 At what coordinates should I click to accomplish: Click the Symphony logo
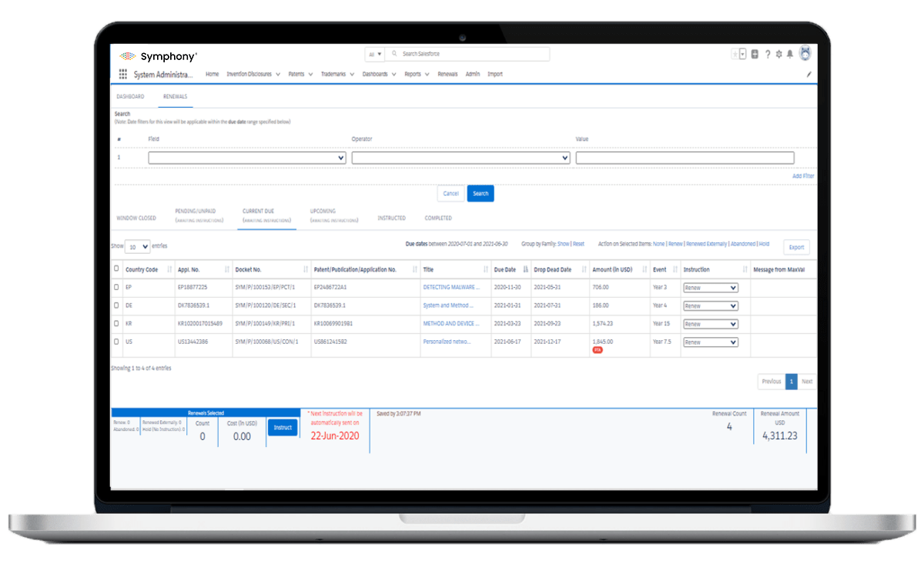pos(159,56)
